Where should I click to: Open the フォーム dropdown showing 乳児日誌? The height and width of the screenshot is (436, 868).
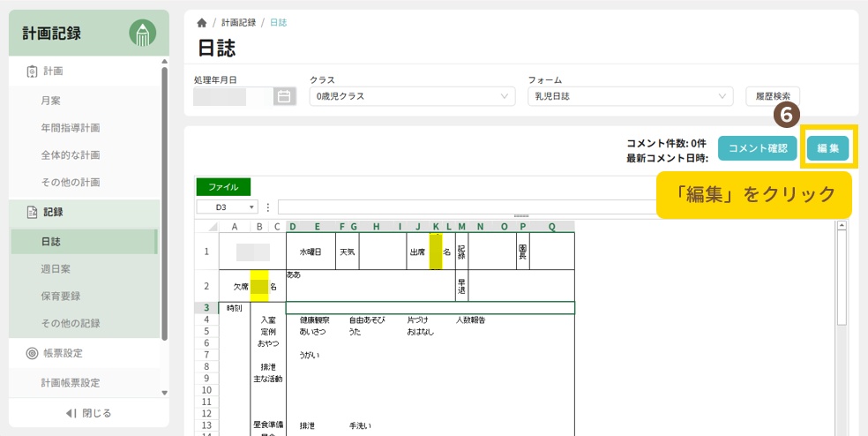click(x=630, y=96)
